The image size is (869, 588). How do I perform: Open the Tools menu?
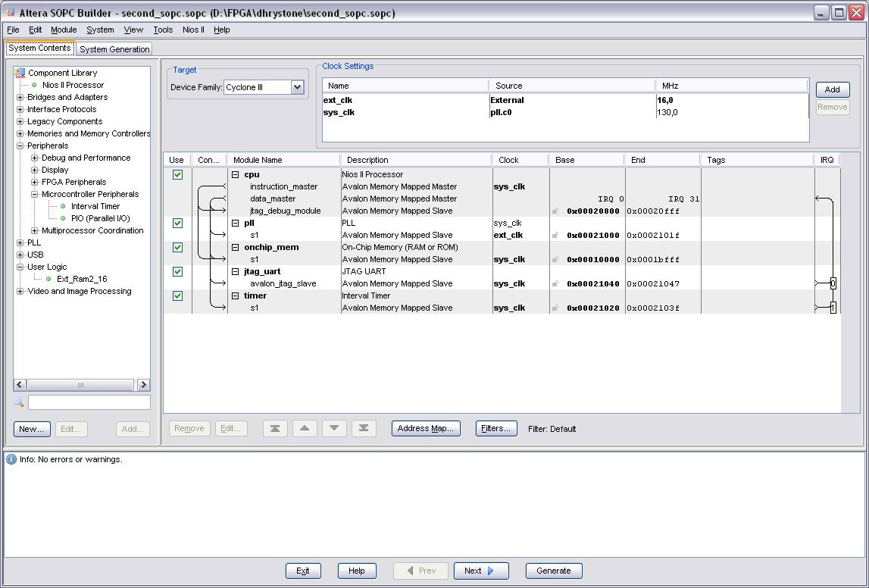pos(163,30)
